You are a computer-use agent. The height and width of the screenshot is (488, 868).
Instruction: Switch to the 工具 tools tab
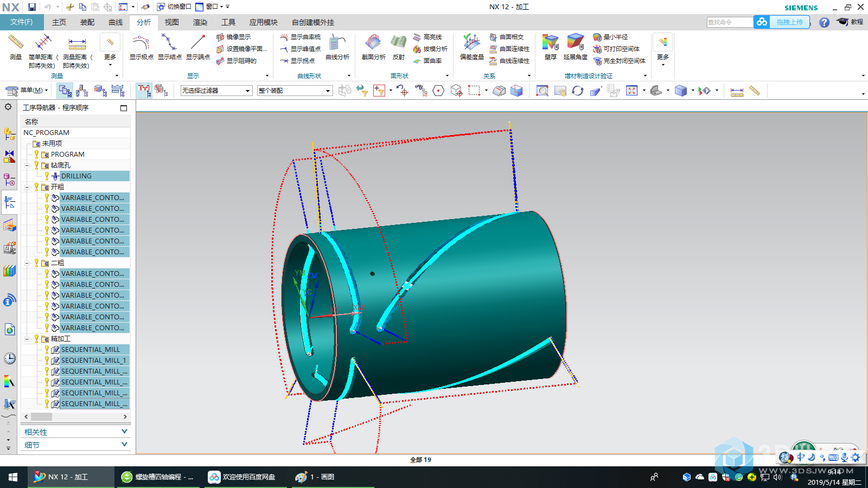point(228,22)
